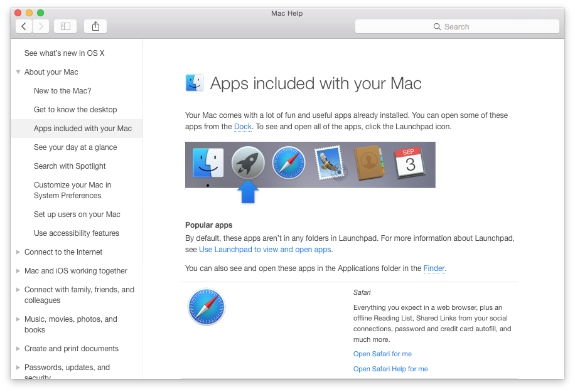The height and width of the screenshot is (392, 575).
Task: Open Customize your Mac in System Preferences
Action: coord(73,190)
